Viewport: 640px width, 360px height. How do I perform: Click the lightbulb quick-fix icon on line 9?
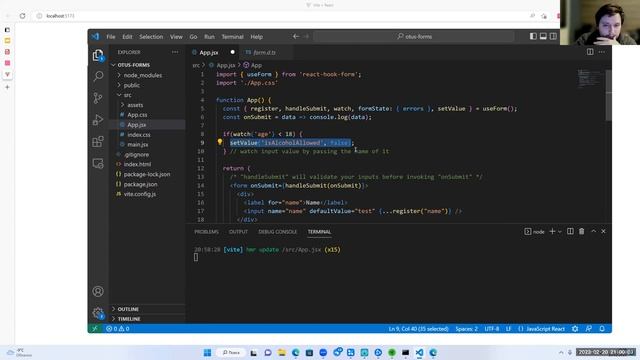coord(220,142)
